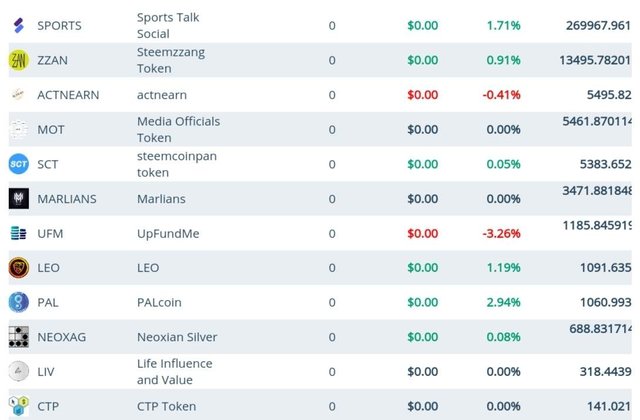Click the SPORTS token logo icon

pyautogui.click(x=19, y=25)
